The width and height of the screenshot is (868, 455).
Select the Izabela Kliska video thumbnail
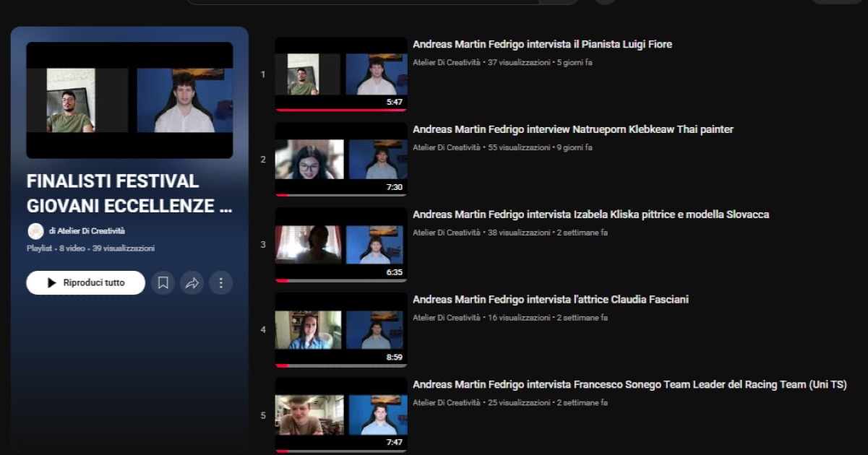coord(340,245)
